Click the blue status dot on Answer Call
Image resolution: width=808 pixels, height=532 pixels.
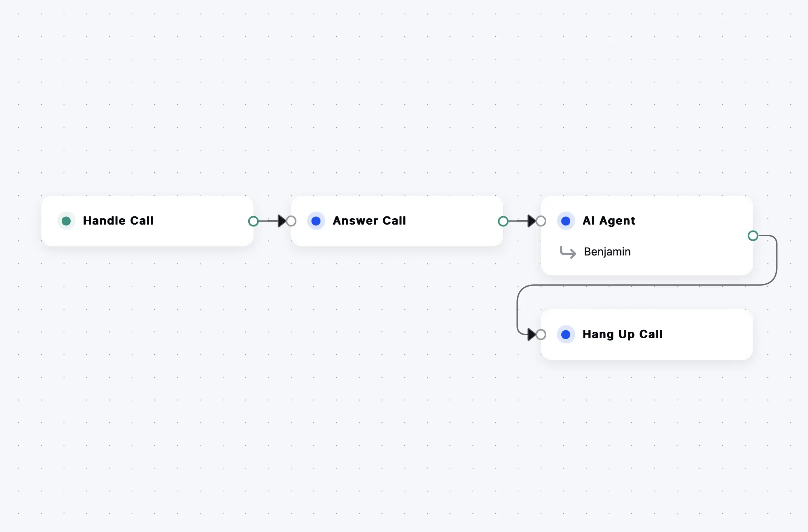click(316, 221)
